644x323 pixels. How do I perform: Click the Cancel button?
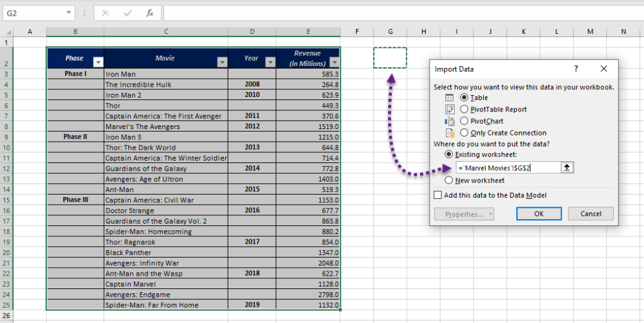tap(591, 213)
